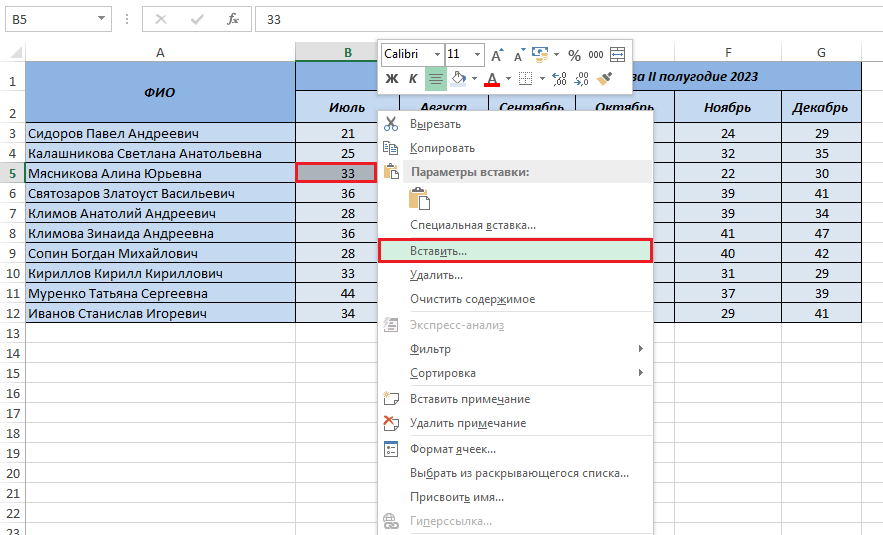
Task: Click the insert function fx icon
Action: coord(232,19)
